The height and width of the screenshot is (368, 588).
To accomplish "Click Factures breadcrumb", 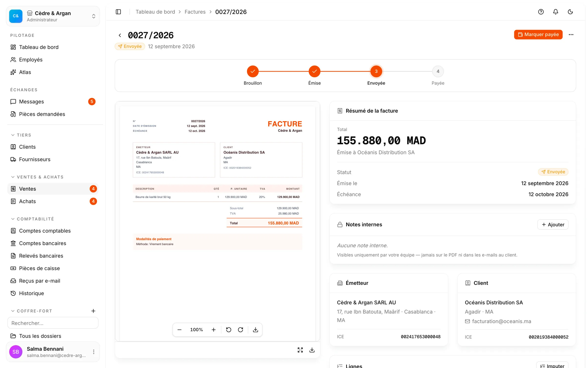I will [x=195, y=12].
